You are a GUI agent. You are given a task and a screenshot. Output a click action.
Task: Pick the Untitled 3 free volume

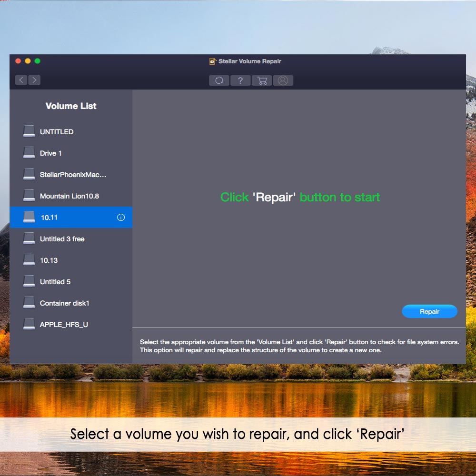pos(71,239)
